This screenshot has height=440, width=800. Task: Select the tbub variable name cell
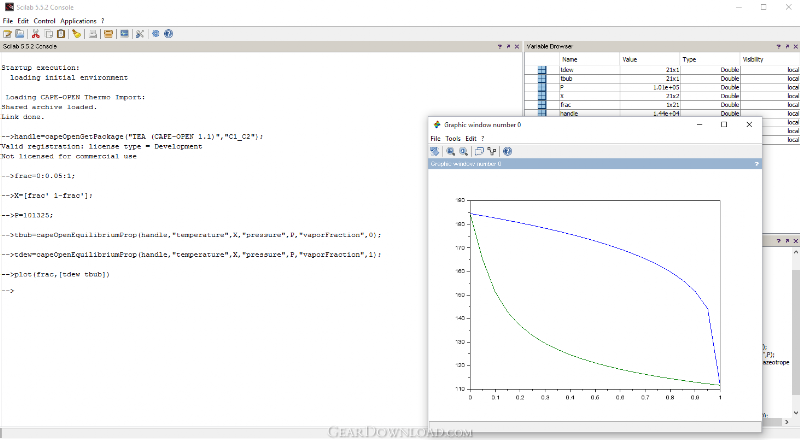(x=589, y=79)
